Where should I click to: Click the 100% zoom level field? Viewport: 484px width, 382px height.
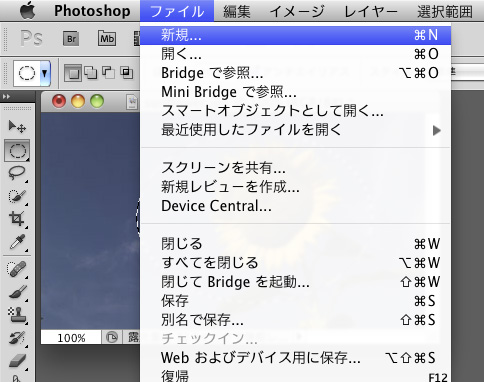tap(71, 338)
